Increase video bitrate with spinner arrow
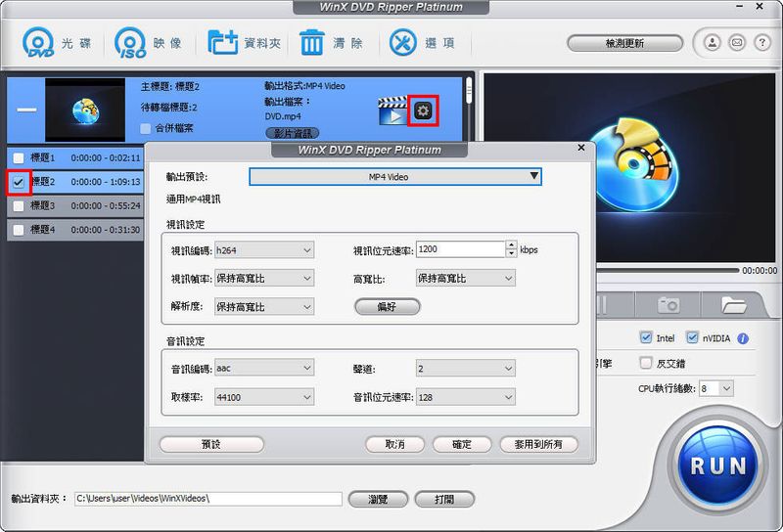 tap(511, 245)
